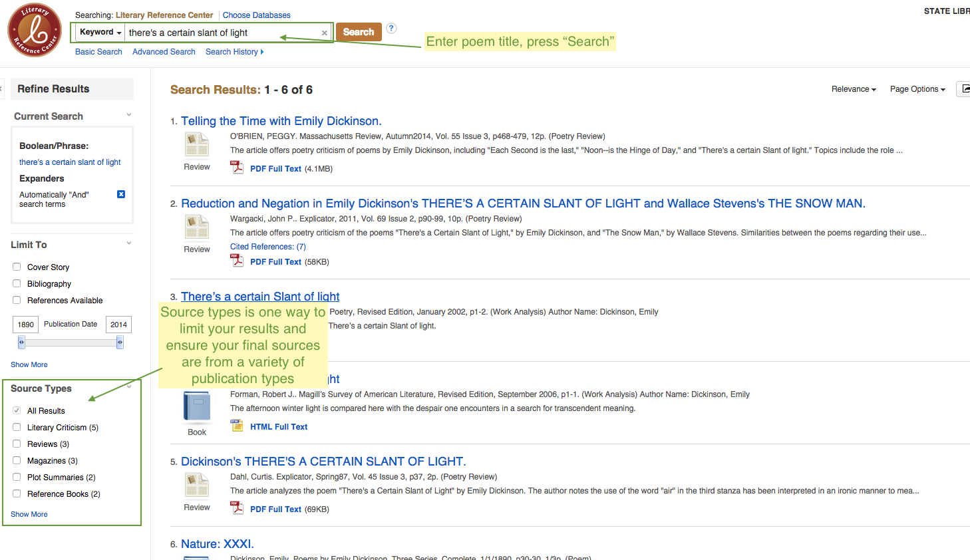Collapse the left Refine Results sidebar
Screen dimensions: 970x560
pyautogui.click(x=2, y=88)
